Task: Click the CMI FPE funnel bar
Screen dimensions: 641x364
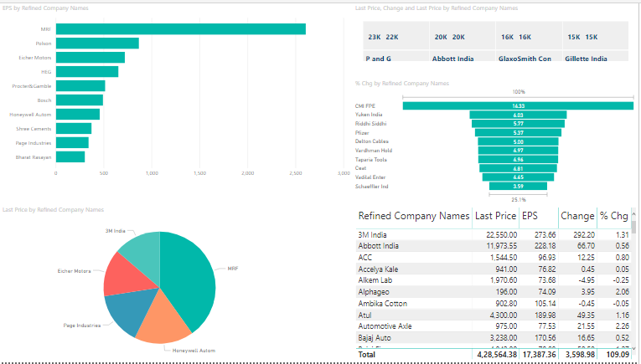Action: tap(518, 105)
